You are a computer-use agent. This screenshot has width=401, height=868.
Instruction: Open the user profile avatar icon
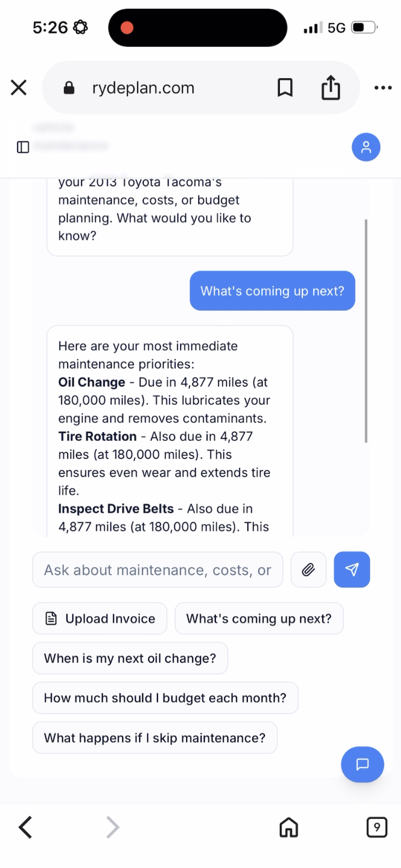pyautogui.click(x=365, y=147)
